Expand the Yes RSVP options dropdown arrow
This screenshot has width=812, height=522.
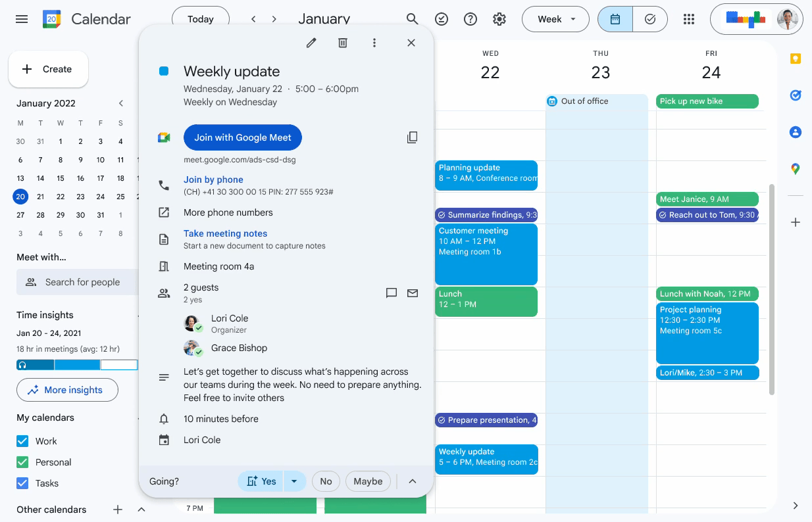(x=294, y=481)
